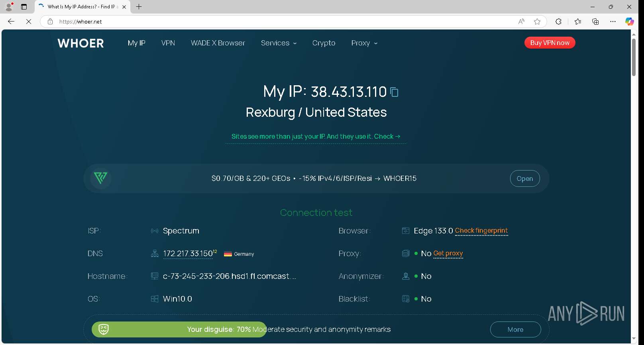Click the scrollbar down arrow
Screen dimensions: 644x345
coord(634,339)
